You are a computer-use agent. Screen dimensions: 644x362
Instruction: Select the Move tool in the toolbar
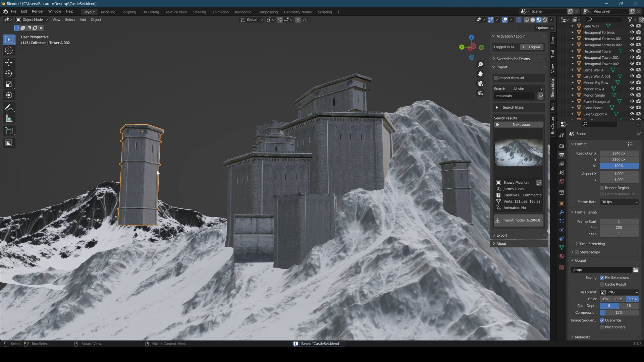(x=9, y=62)
